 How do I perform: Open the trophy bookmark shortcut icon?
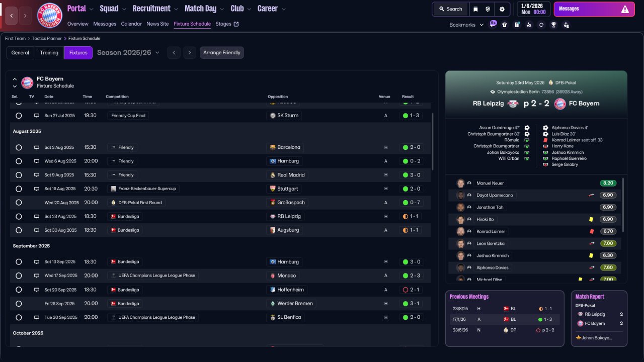click(553, 25)
